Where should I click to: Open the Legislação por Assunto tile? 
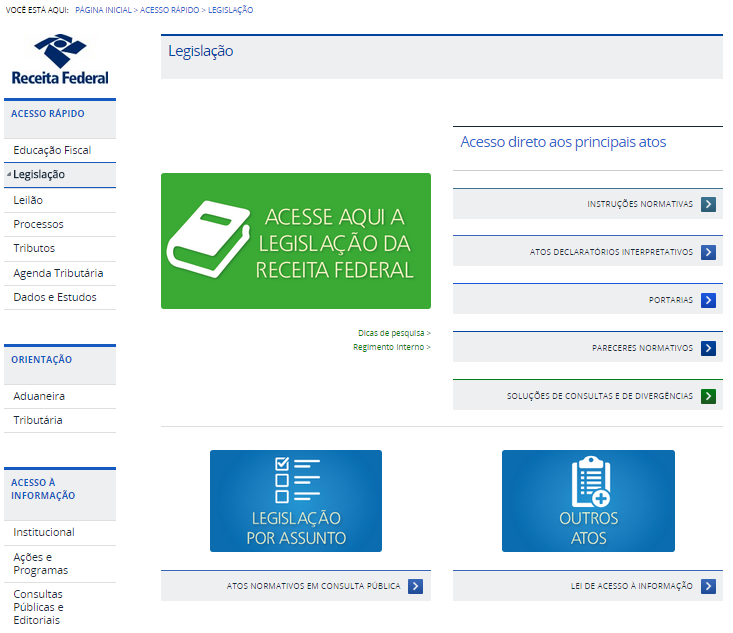tap(296, 501)
